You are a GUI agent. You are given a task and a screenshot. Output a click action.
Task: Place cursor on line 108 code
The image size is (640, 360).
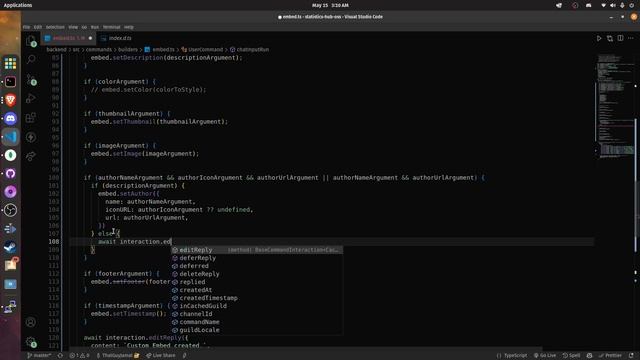[x=135, y=242]
